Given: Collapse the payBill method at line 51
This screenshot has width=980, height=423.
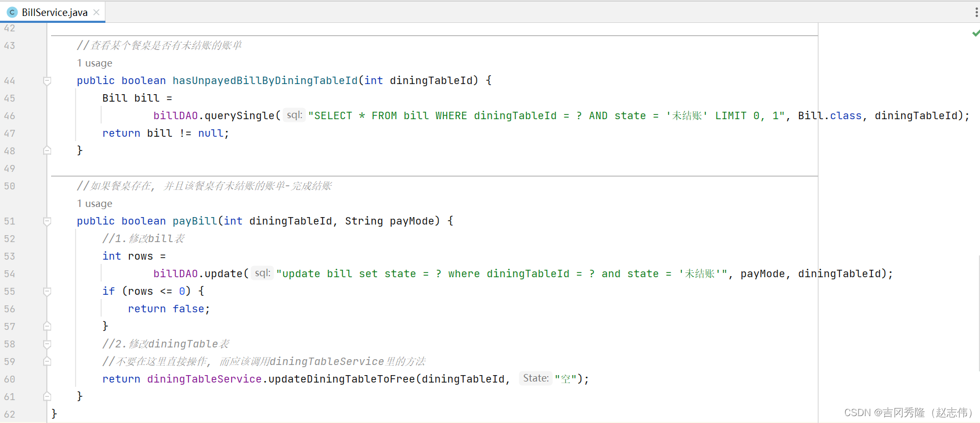Looking at the screenshot, I should [x=47, y=221].
